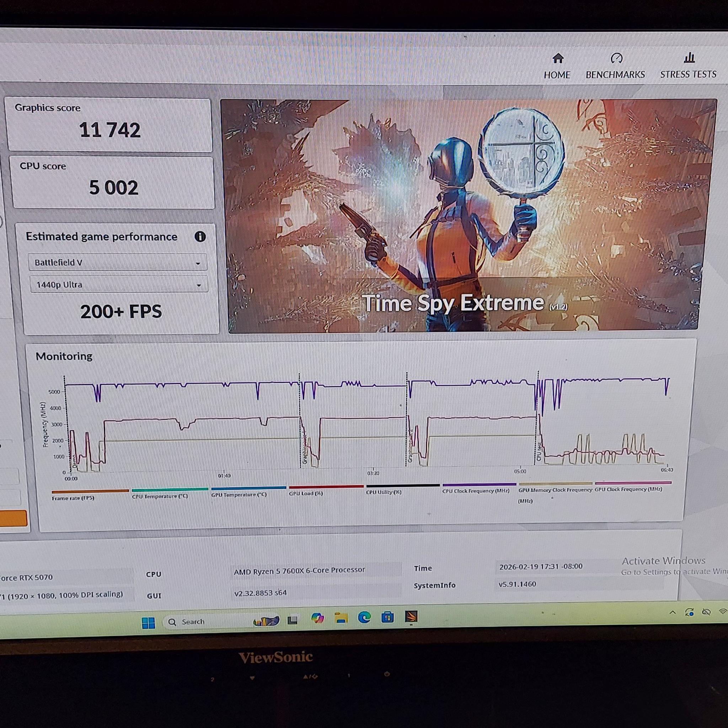
Task: Open the Windows Start button
Action: 149,623
